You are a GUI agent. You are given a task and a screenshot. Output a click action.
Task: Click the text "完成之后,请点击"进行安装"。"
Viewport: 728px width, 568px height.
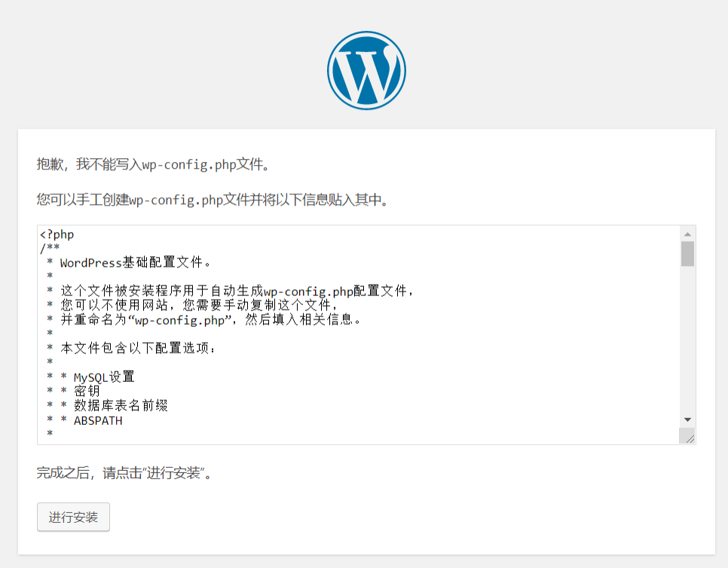pyautogui.click(x=124, y=473)
